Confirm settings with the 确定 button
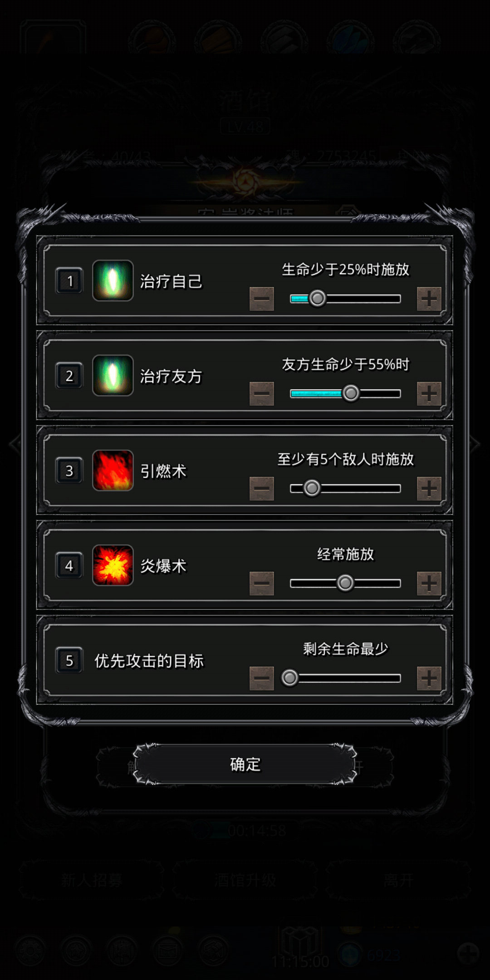The image size is (490, 980). tap(245, 764)
